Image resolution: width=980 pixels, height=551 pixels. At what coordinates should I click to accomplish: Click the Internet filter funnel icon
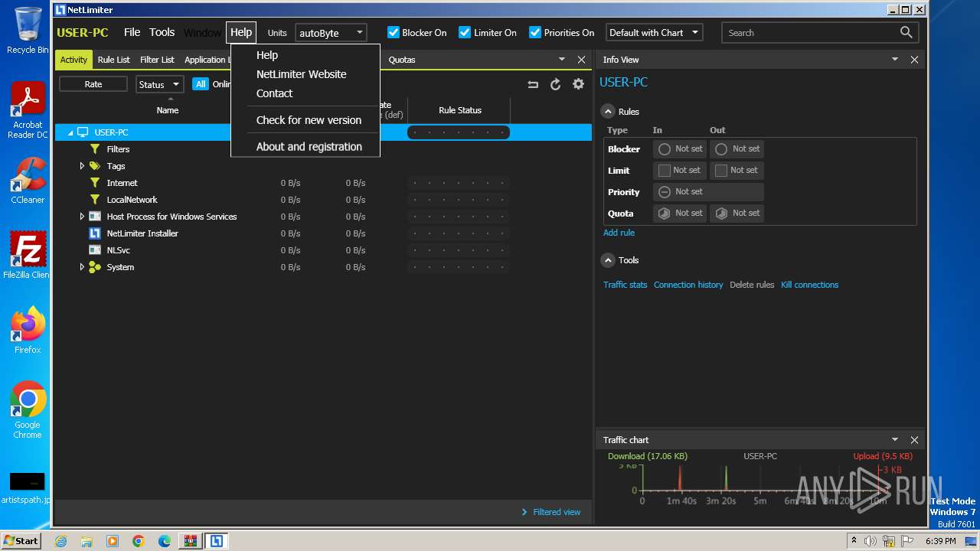tap(95, 183)
